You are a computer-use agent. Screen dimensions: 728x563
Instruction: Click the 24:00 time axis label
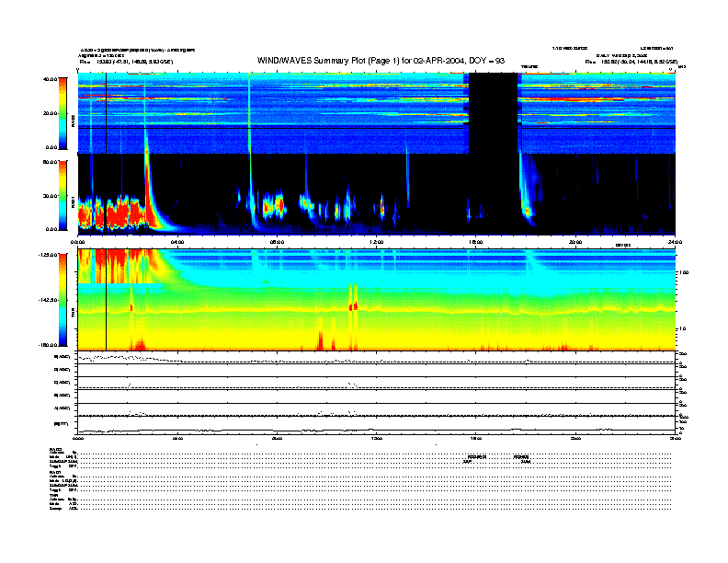click(x=674, y=242)
